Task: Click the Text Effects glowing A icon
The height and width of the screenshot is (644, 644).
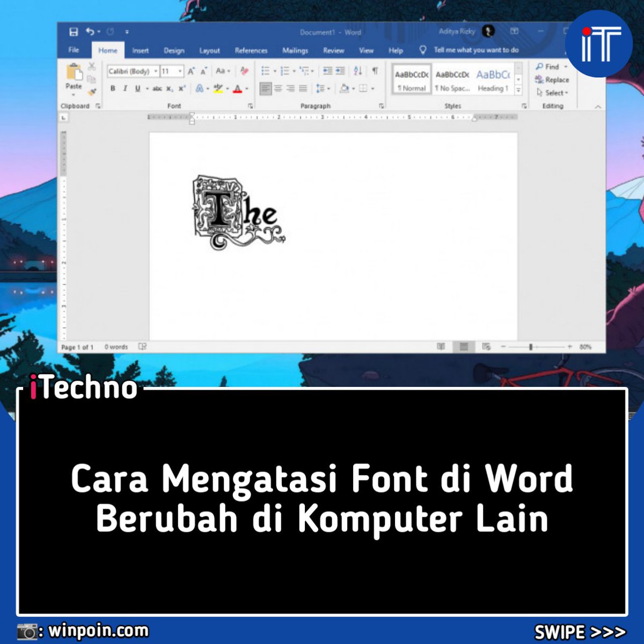Action: pos(200,89)
